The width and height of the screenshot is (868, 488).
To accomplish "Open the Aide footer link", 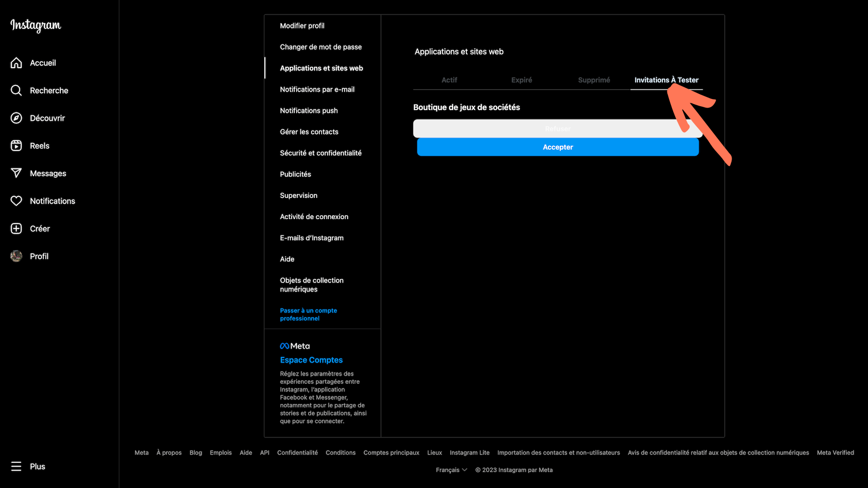I will click(246, 453).
